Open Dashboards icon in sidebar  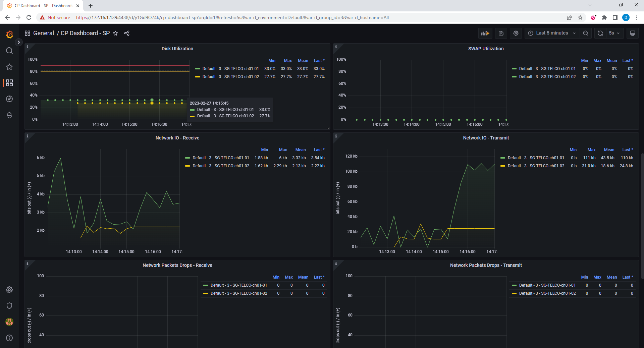pos(9,83)
